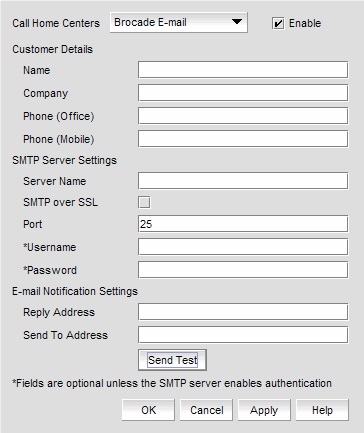Click the Send Test button
The height and width of the screenshot is (433, 364).
[x=173, y=360]
